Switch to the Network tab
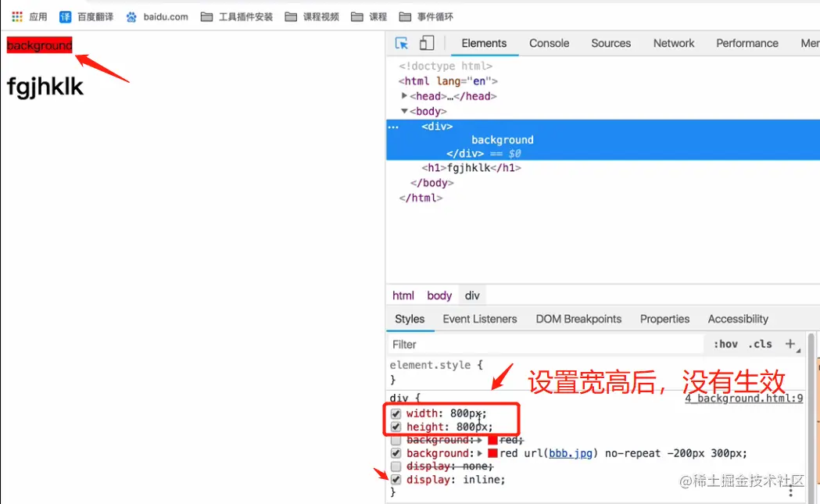 [x=674, y=44]
